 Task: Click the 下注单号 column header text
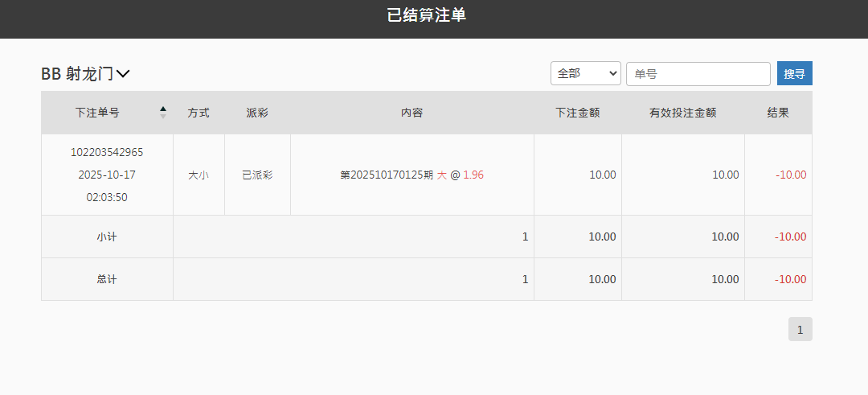click(97, 113)
